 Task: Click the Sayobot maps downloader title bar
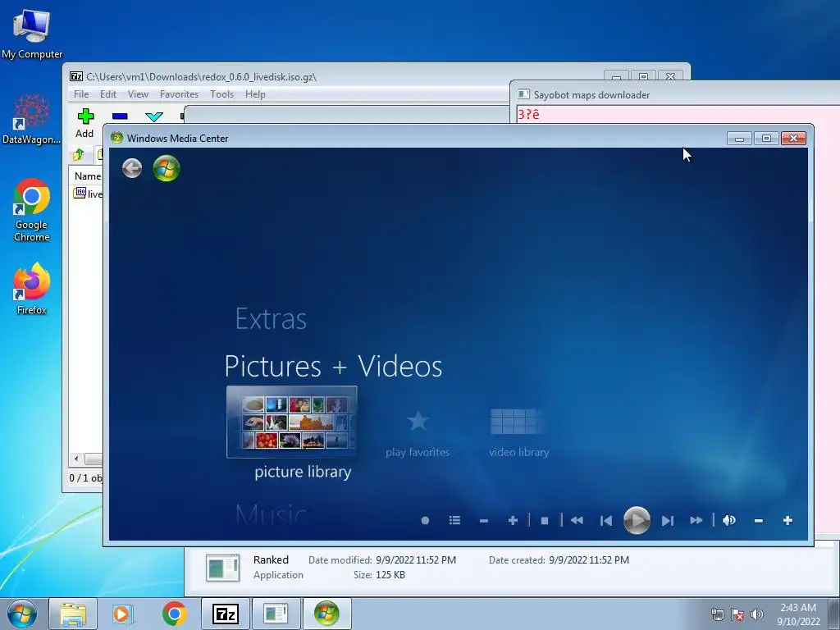(675, 95)
